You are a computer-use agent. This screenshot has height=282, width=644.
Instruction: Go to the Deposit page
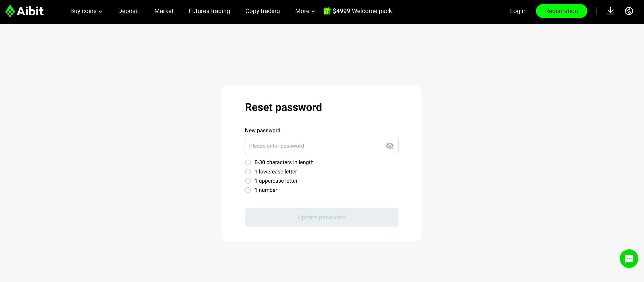click(128, 11)
